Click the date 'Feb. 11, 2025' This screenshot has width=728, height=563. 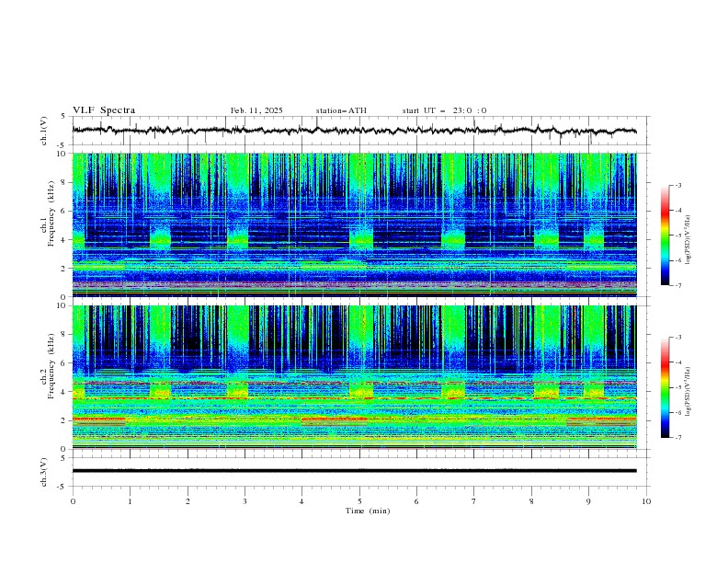256,110
